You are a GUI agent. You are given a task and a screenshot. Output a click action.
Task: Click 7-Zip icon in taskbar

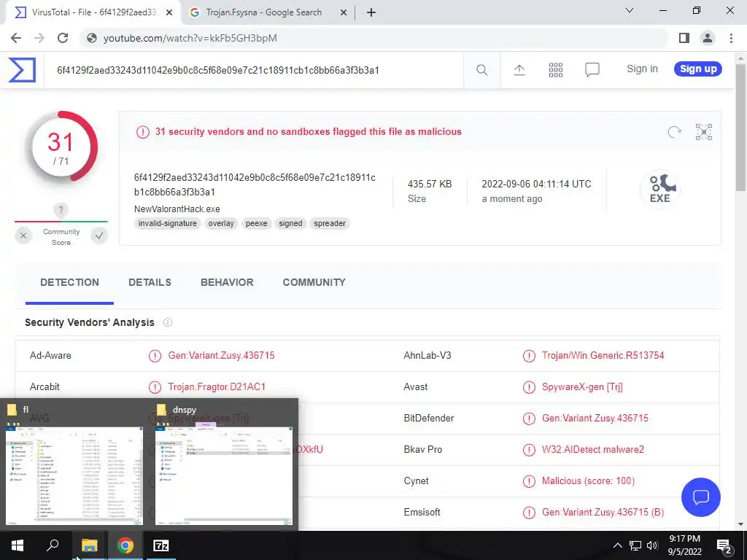click(x=161, y=545)
